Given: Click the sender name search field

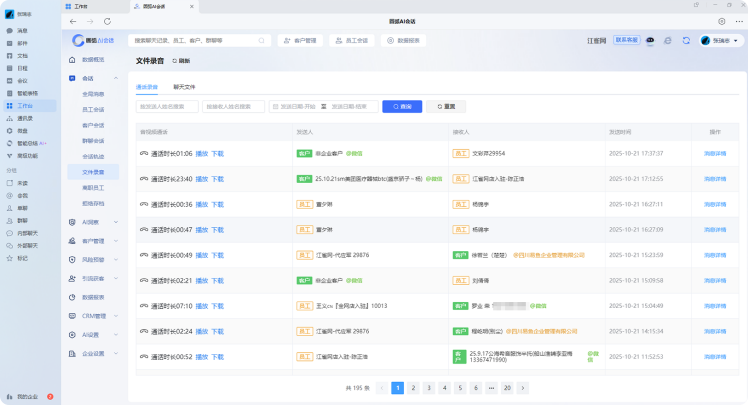Looking at the screenshot, I should pyautogui.click(x=167, y=106).
